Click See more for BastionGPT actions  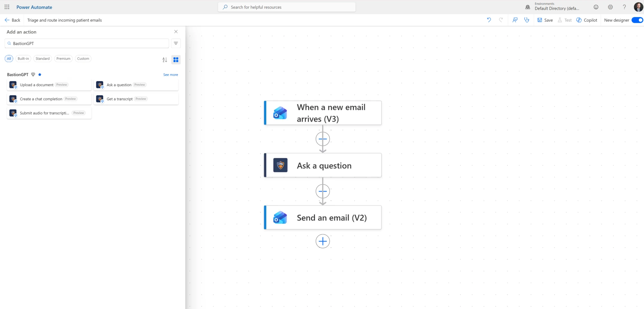170,75
